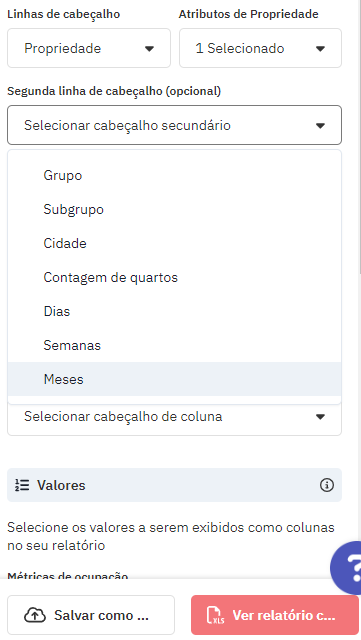Click the numbered list icon beside Valores

(x=22, y=485)
